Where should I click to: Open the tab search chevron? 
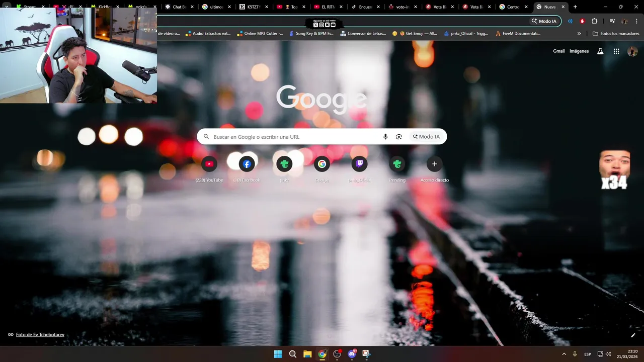[7, 7]
